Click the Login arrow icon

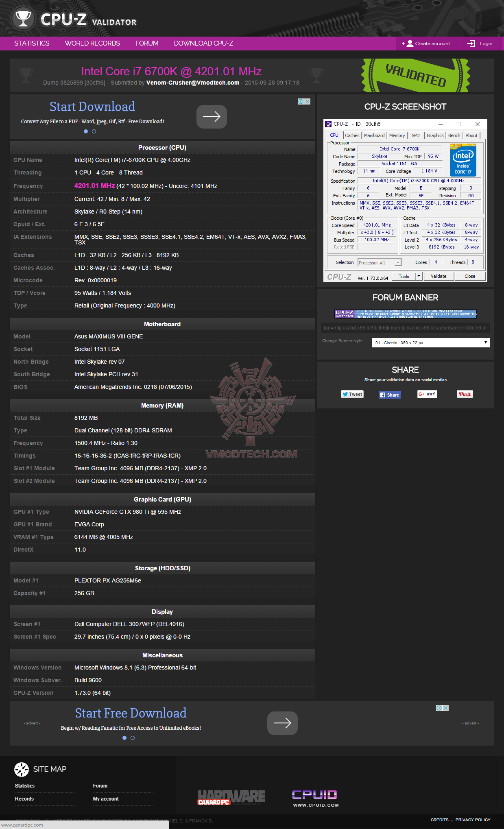tap(471, 44)
